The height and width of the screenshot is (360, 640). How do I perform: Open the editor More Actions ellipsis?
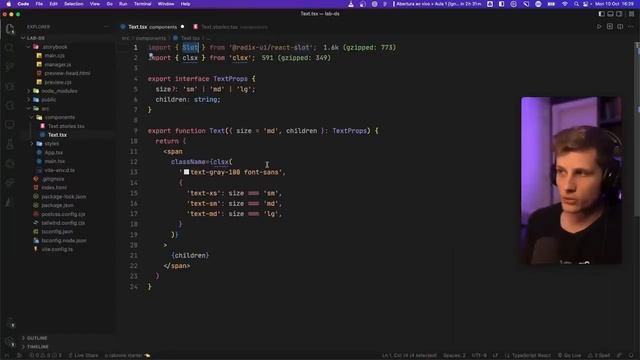coord(631,27)
